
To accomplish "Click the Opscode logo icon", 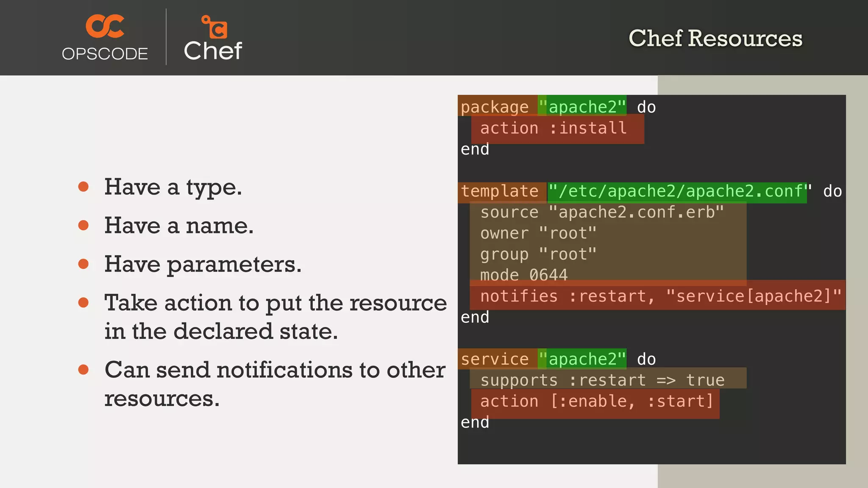I will click(x=105, y=26).
